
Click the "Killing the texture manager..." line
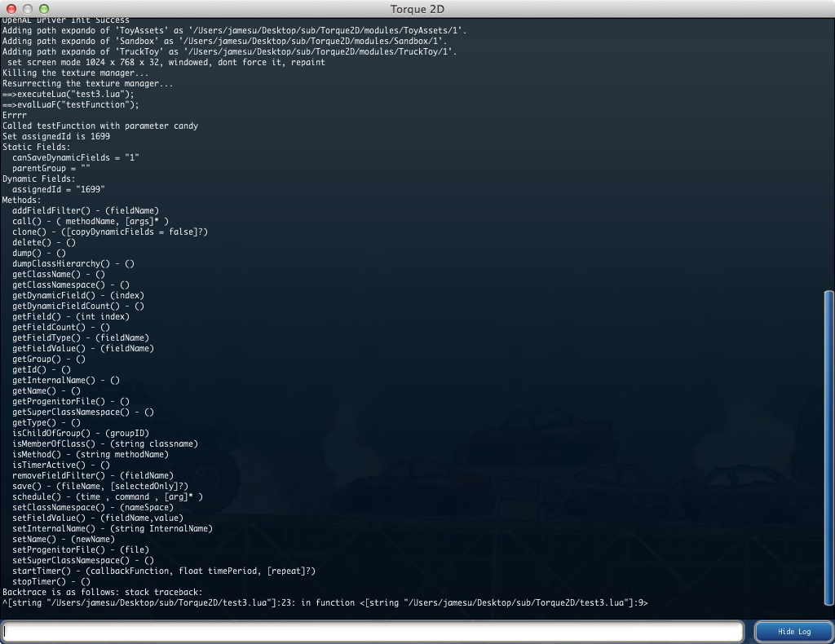click(x=75, y=73)
